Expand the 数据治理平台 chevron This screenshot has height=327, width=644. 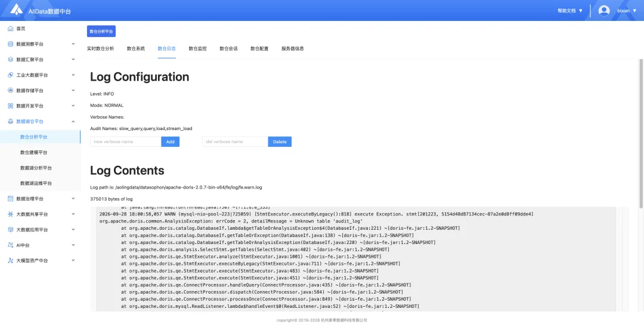[73, 199]
